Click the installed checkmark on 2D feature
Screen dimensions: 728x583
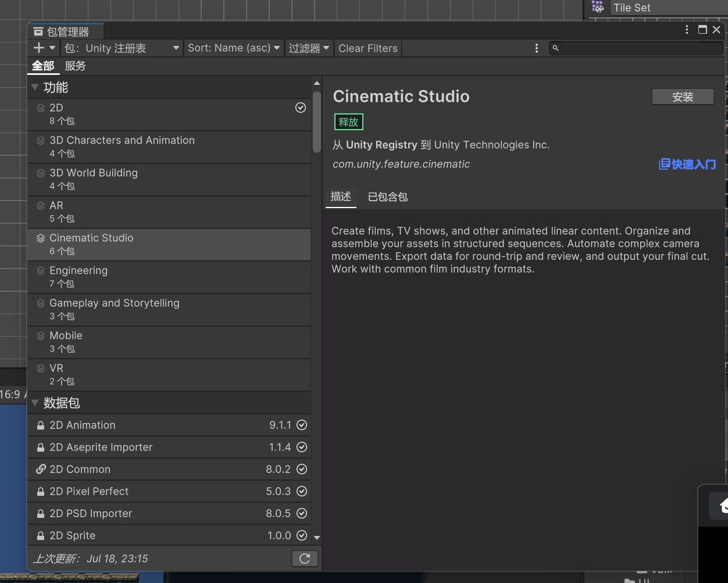pyautogui.click(x=301, y=108)
